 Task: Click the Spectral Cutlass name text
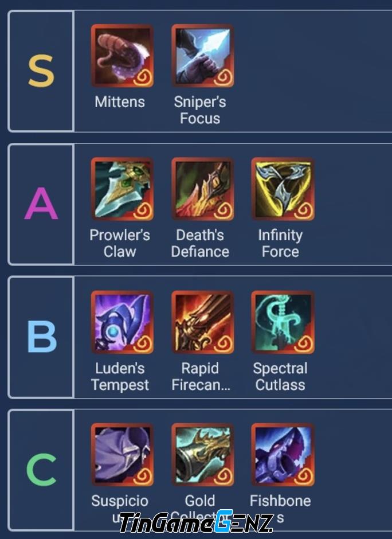click(x=280, y=376)
